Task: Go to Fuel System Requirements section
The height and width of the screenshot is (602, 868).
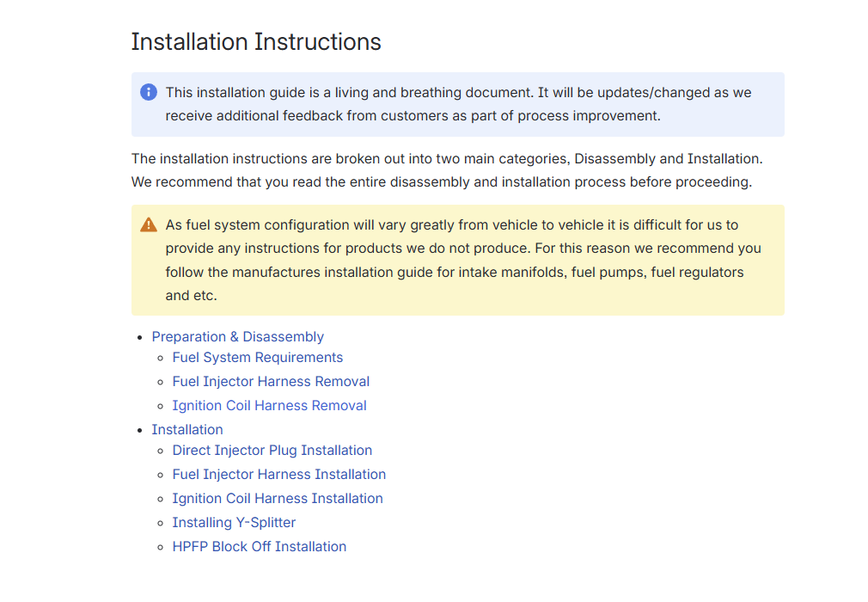Action: tap(258, 358)
